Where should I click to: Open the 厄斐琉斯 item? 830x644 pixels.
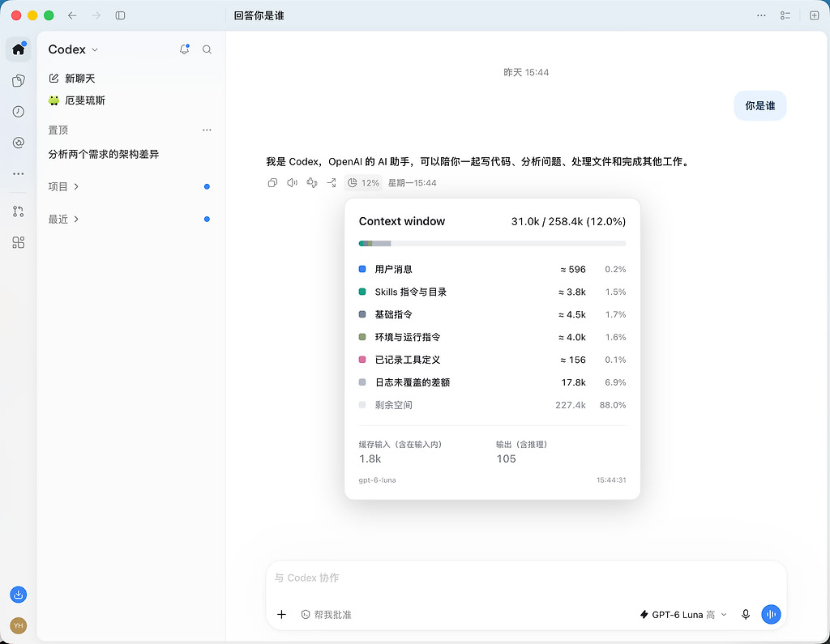(77, 100)
